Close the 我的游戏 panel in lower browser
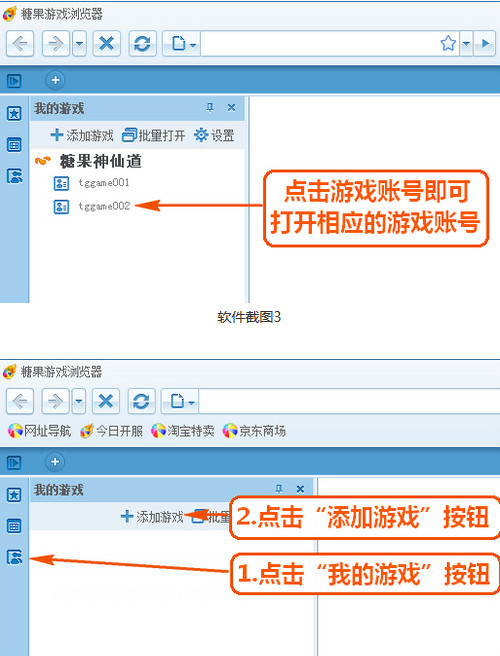Image resolution: width=500 pixels, height=656 pixels. (x=300, y=489)
